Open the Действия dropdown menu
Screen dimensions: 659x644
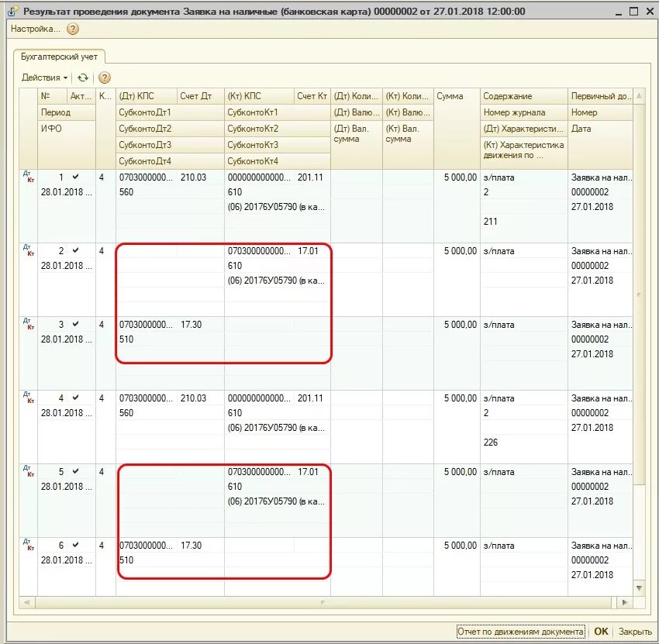click(44, 77)
